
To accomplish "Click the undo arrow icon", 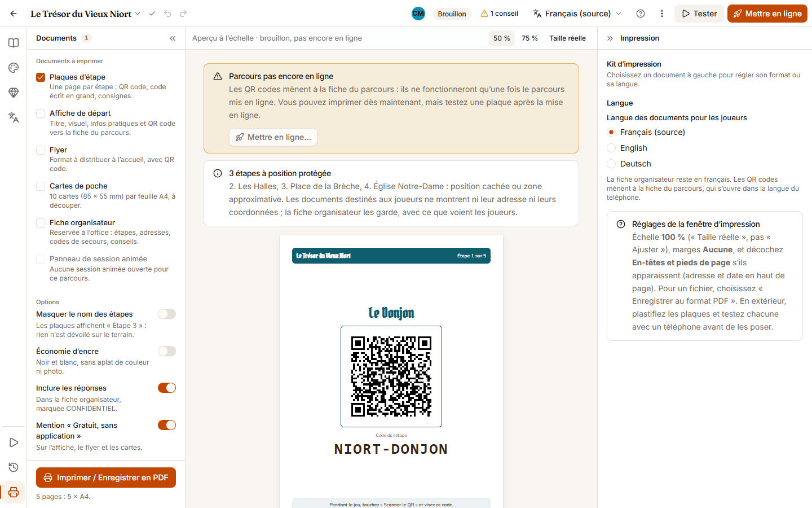I will tap(167, 14).
